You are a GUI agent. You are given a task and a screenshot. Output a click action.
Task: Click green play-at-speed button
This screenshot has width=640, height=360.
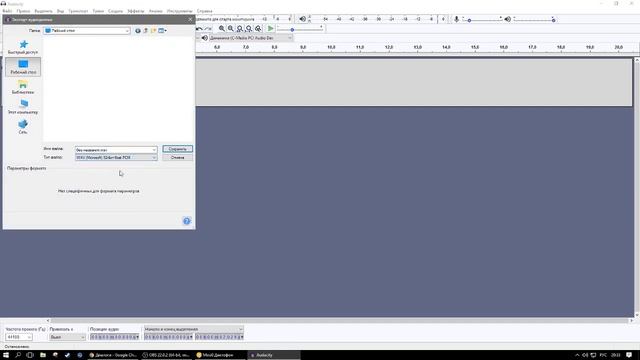point(271,29)
